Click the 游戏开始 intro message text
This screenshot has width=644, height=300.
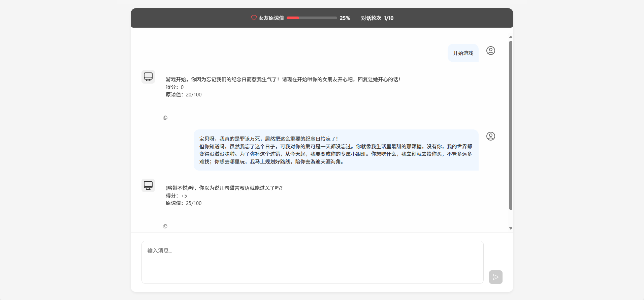pos(283,80)
